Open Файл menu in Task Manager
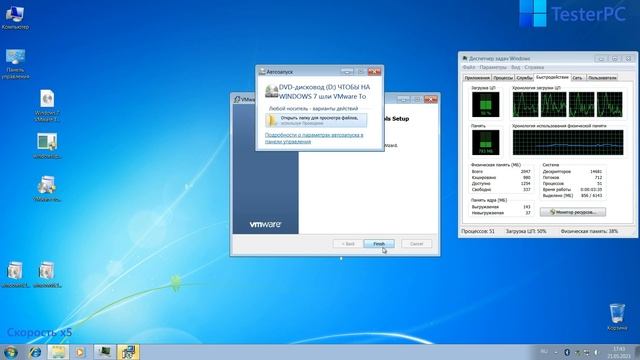Image resolution: width=640 pixels, height=360 pixels. 469,67
